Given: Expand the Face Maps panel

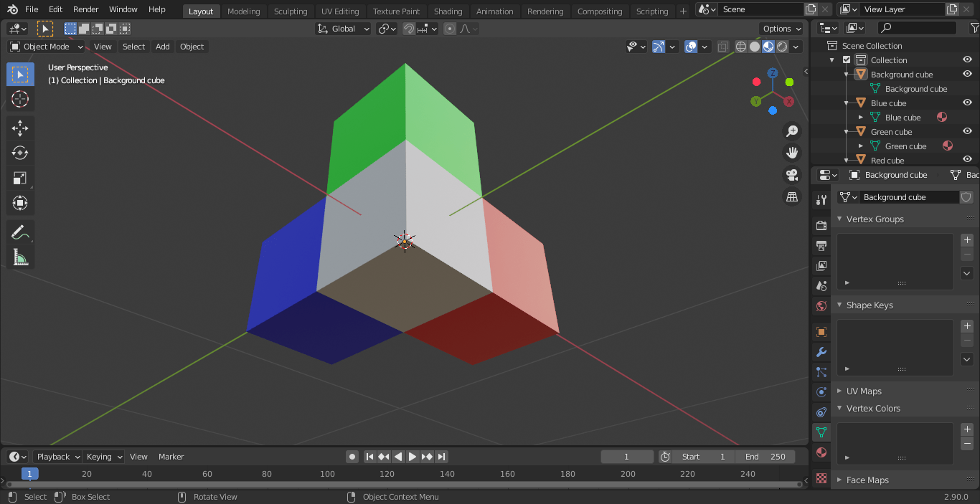Looking at the screenshot, I should point(867,480).
